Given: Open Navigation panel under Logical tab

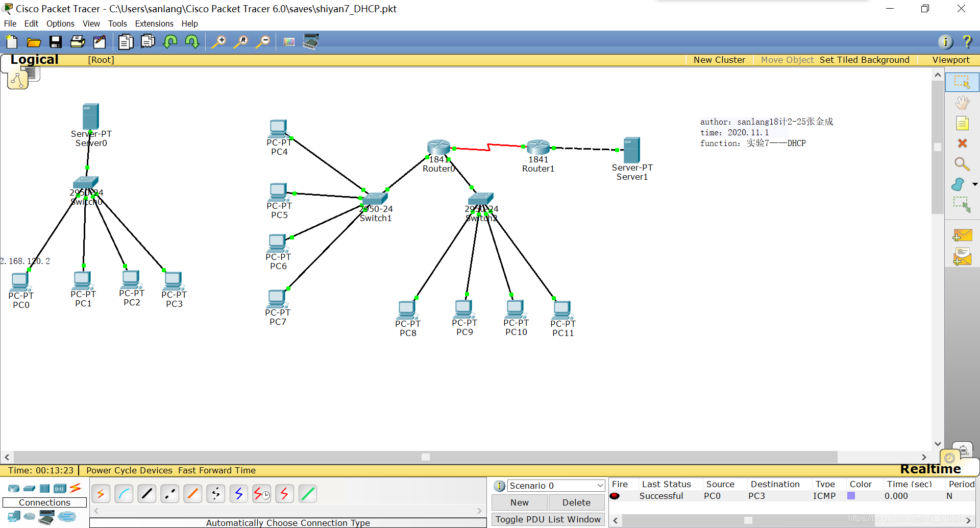Looking at the screenshot, I should pos(18,80).
